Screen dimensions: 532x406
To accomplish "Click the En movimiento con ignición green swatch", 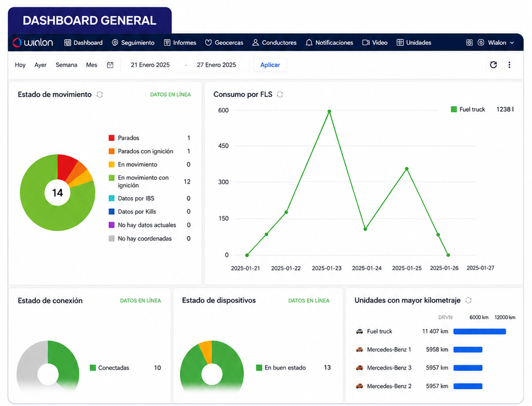I will [111, 178].
